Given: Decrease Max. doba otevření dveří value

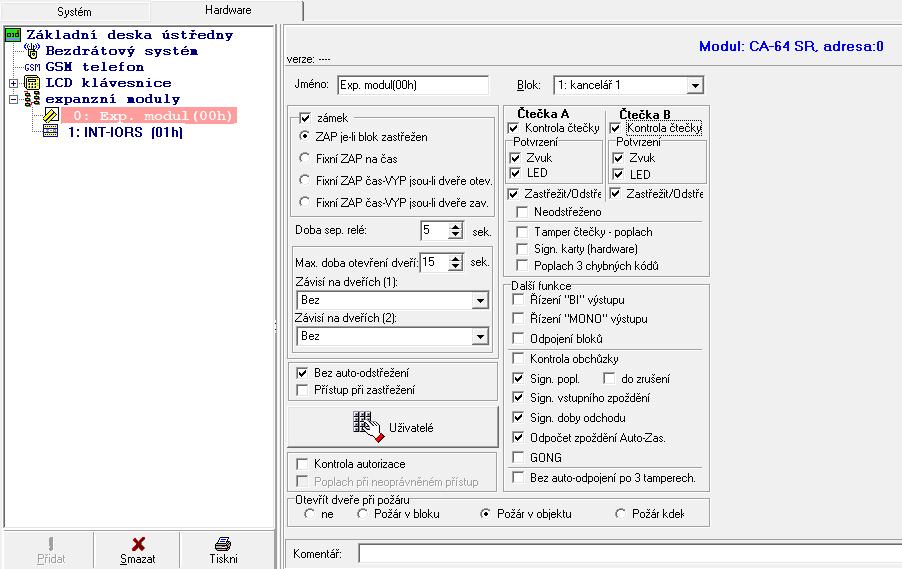Looking at the screenshot, I should (456, 267).
